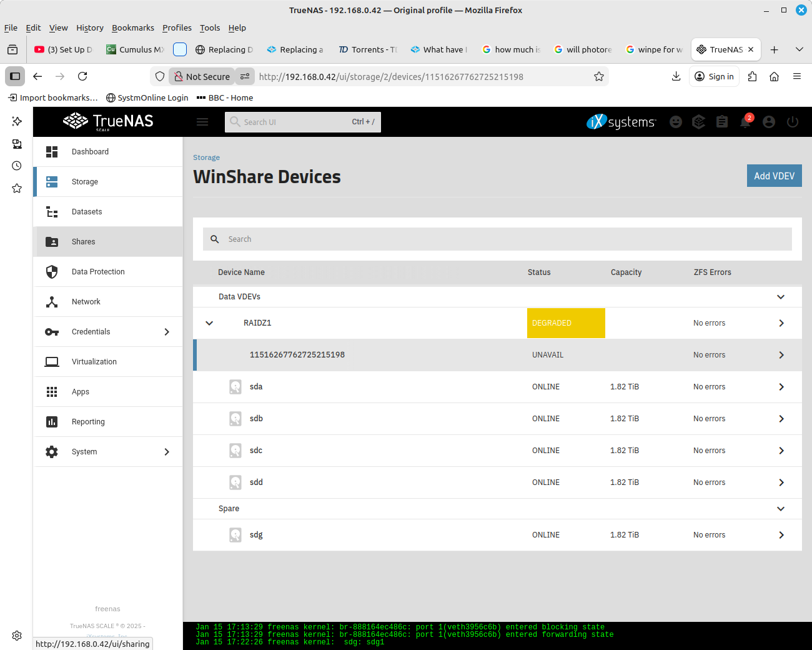Collapse the RAIDZ1 vdev row

pyautogui.click(x=209, y=323)
